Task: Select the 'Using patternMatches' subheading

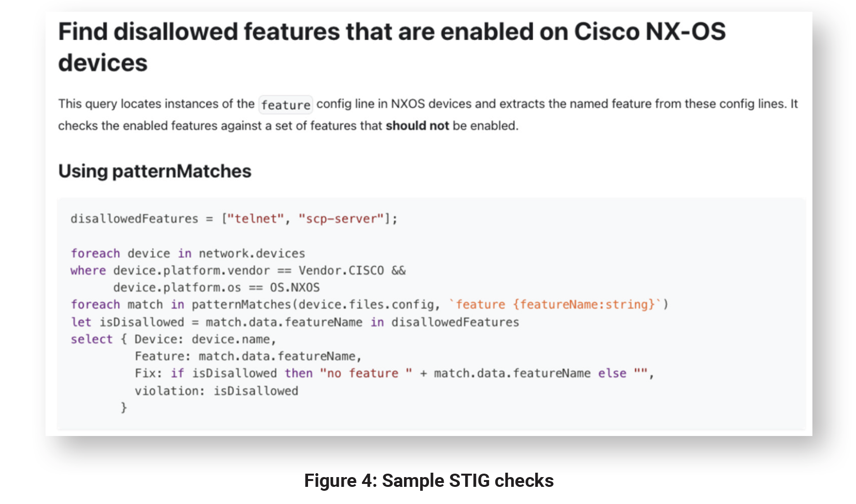Action: (154, 171)
